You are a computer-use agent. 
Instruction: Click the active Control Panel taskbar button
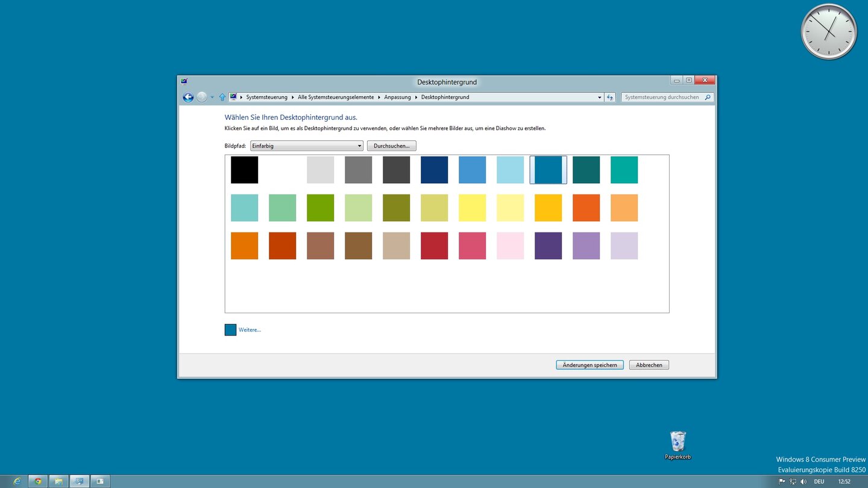(x=79, y=481)
